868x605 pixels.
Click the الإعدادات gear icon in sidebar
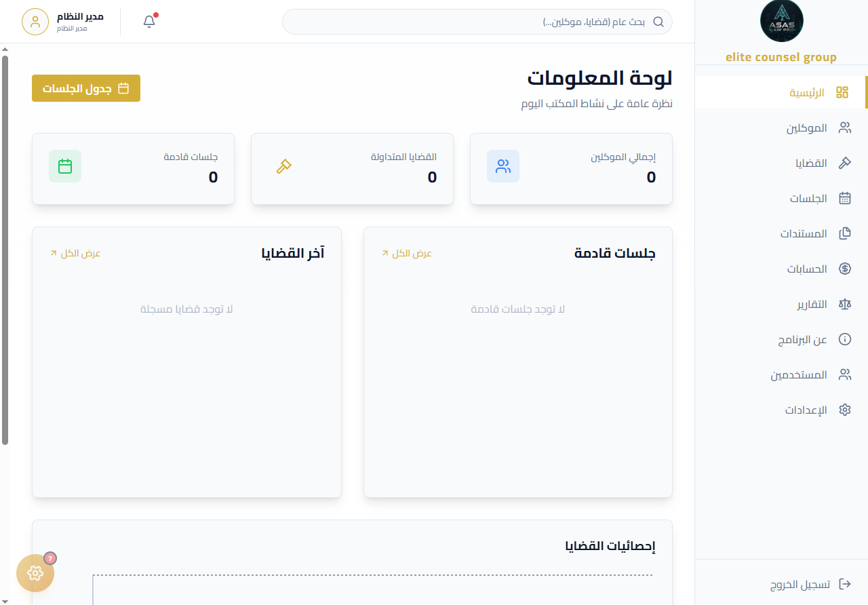844,410
